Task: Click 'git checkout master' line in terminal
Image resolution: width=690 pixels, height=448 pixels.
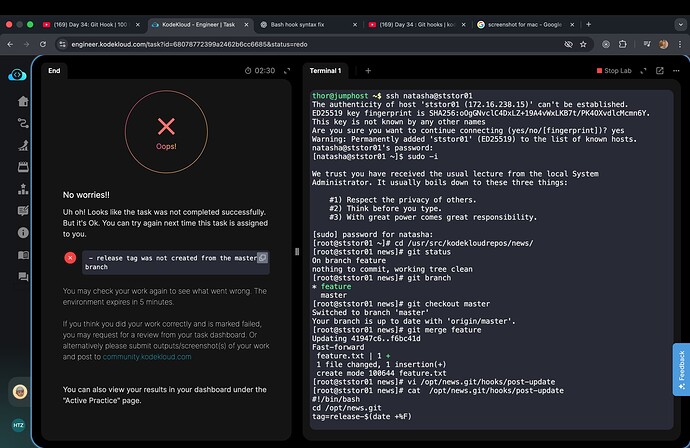Action: point(448,304)
